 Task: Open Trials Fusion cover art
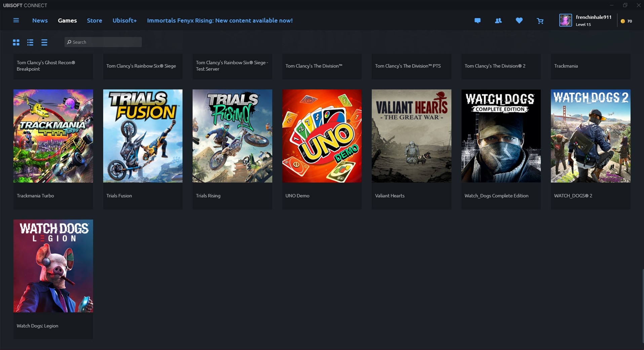click(143, 136)
